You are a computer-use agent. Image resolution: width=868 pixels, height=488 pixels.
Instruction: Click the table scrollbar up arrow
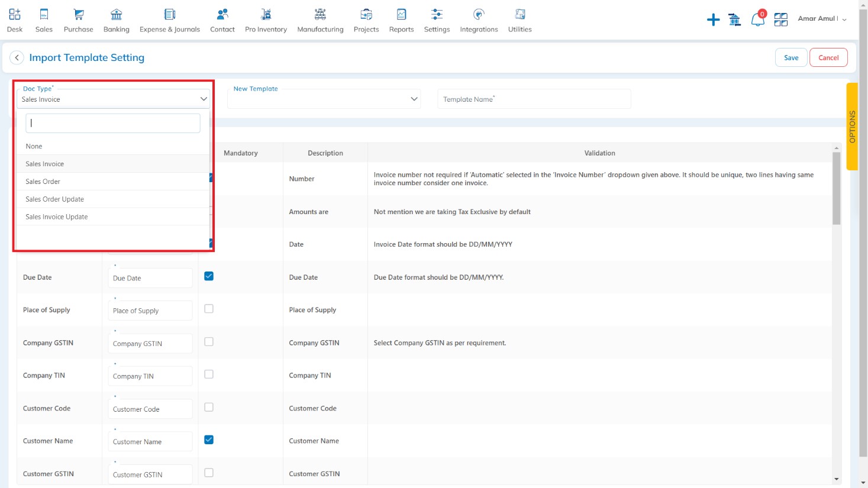836,147
